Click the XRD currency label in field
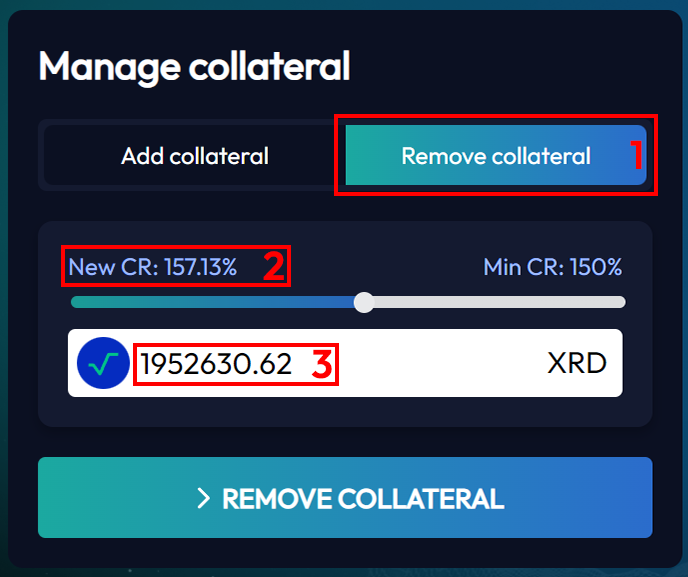This screenshot has height=577, width=688. (x=577, y=363)
